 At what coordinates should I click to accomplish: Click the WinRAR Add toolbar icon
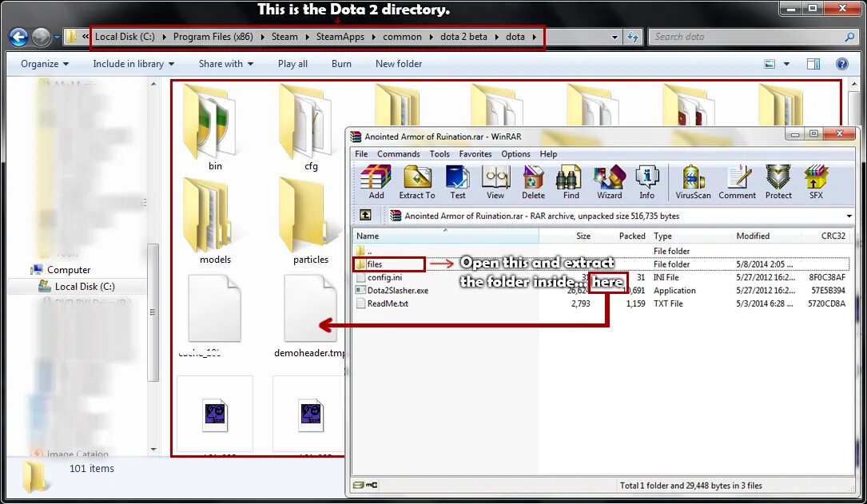pyautogui.click(x=376, y=182)
